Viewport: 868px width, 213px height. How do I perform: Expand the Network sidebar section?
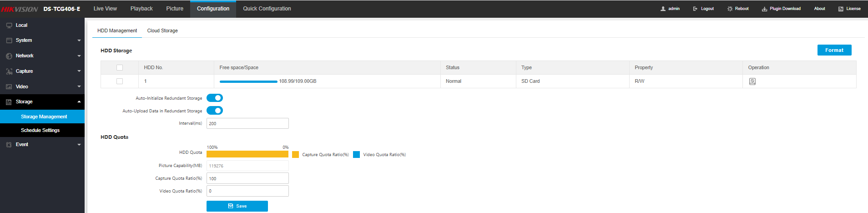pos(42,56)
